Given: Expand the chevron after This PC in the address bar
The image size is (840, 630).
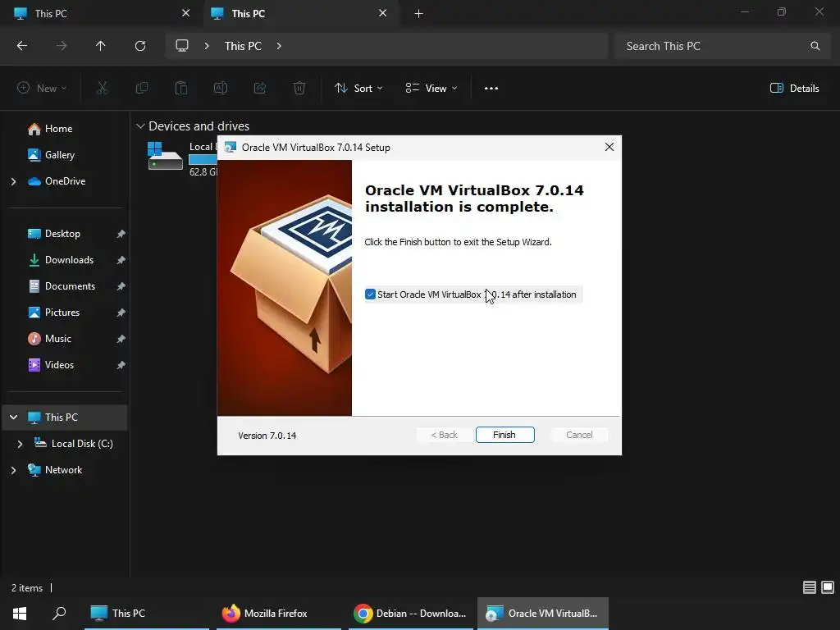Looking at the screenshot, I should (x=279, y=46).
